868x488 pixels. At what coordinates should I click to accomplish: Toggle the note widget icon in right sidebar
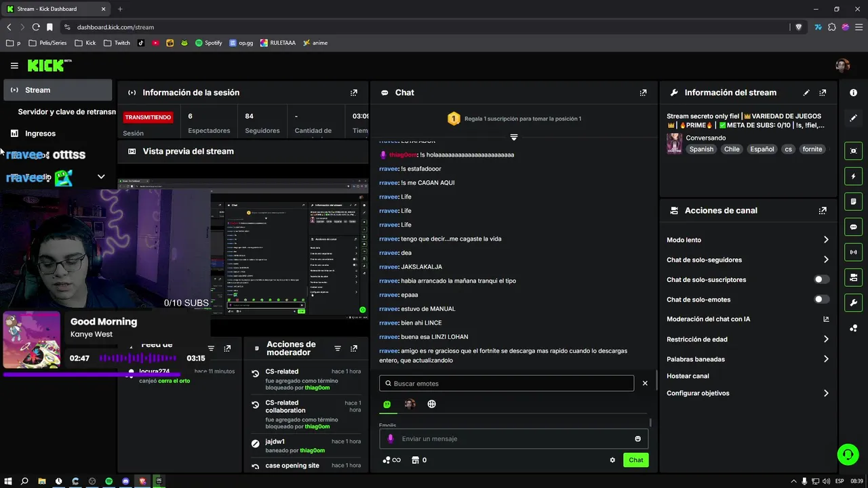[853, 201]
